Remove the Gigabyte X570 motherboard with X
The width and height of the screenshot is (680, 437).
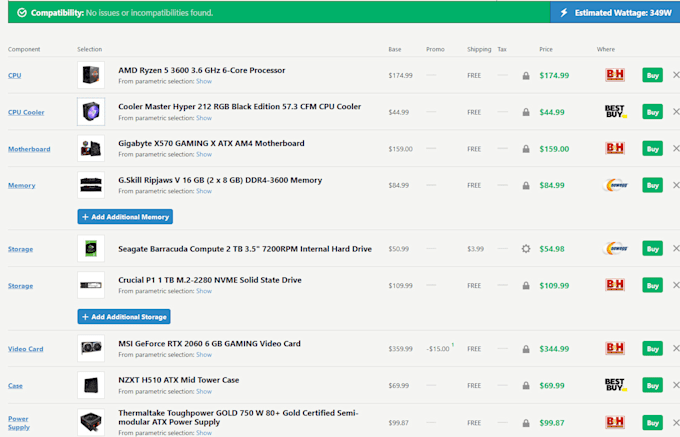[x=676, y=148]
